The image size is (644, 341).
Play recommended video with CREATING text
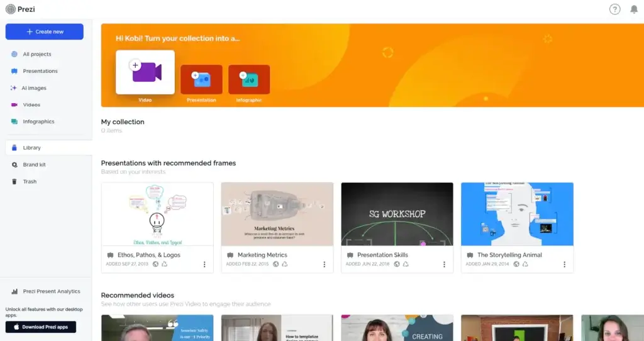tap(397, 328)
